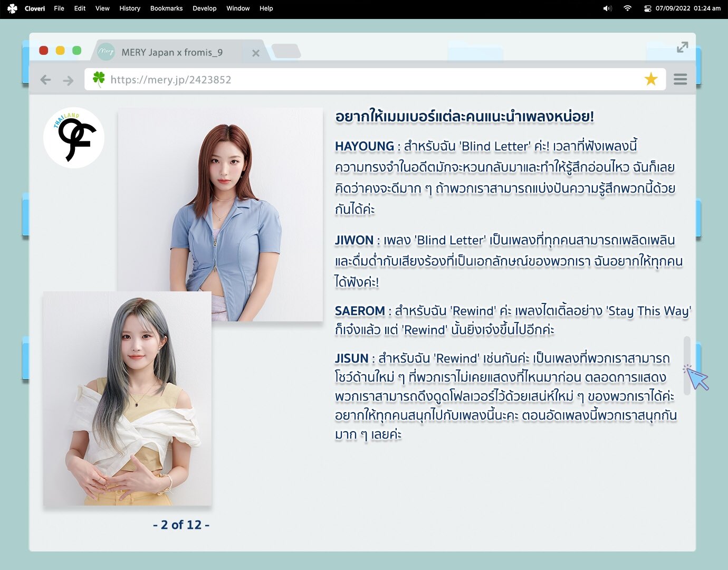Screen dimensions: 728x570
Task: Click the green maximize window button
Action: [x=76, y=50]
